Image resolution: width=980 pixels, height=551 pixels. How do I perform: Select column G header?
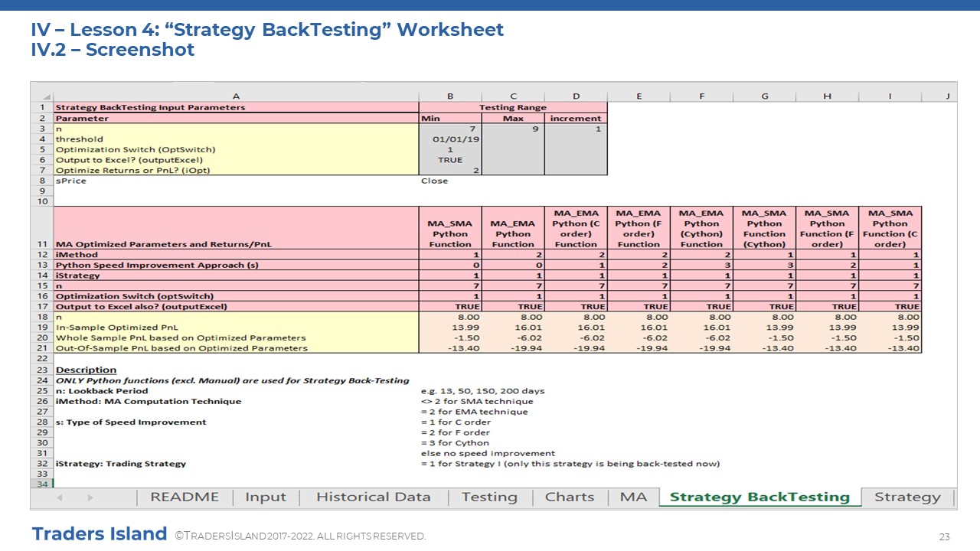click(764, 96)
